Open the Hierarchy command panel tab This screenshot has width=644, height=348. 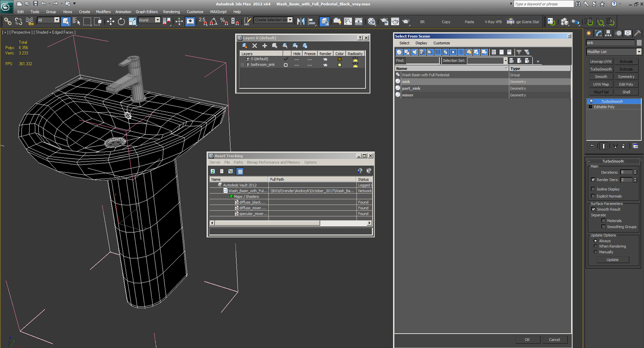click(x=608, y=33)
